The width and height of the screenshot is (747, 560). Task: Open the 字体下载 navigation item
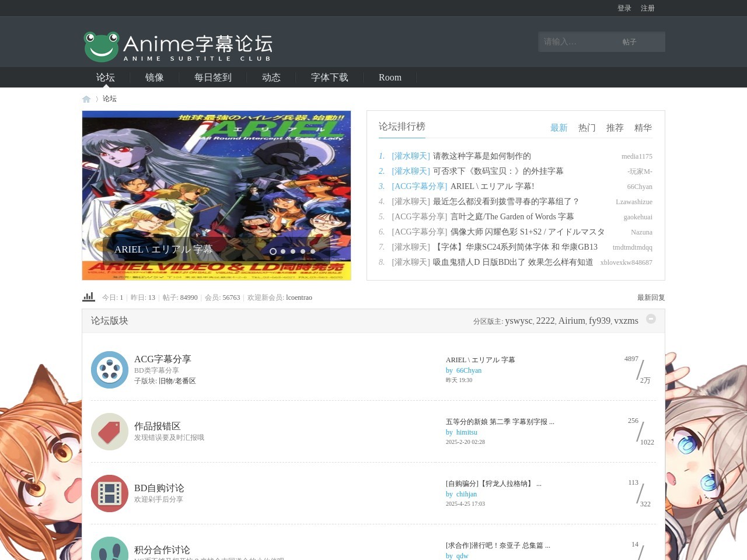click(x=330, y=77)
